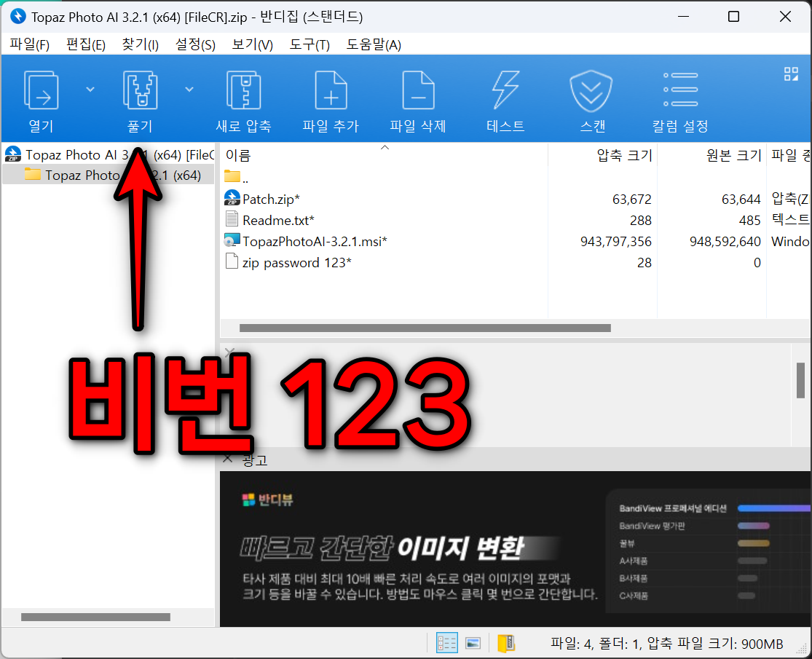Screen dimensions: 812x659
Task: Click the file list horizontal scrollbar
Action: coord(425,328)
